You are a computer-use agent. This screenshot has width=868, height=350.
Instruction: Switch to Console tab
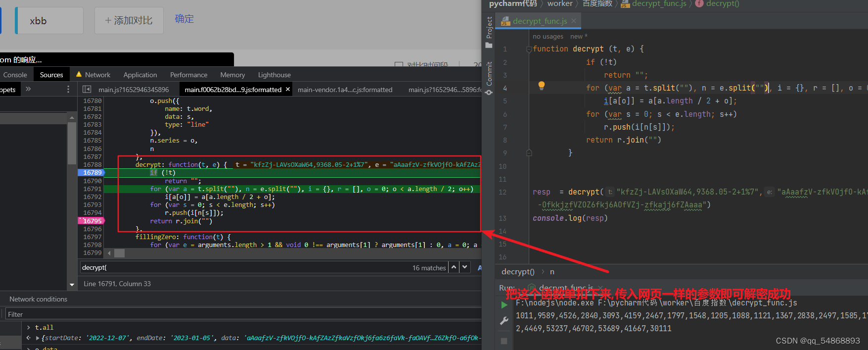15,75
